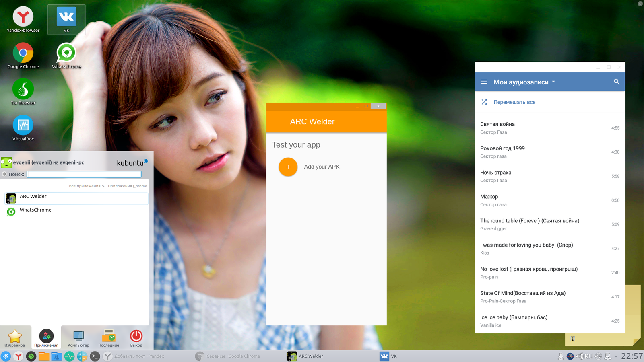
Task: Play the track Роковой год 1999
Action: point(550,152)
